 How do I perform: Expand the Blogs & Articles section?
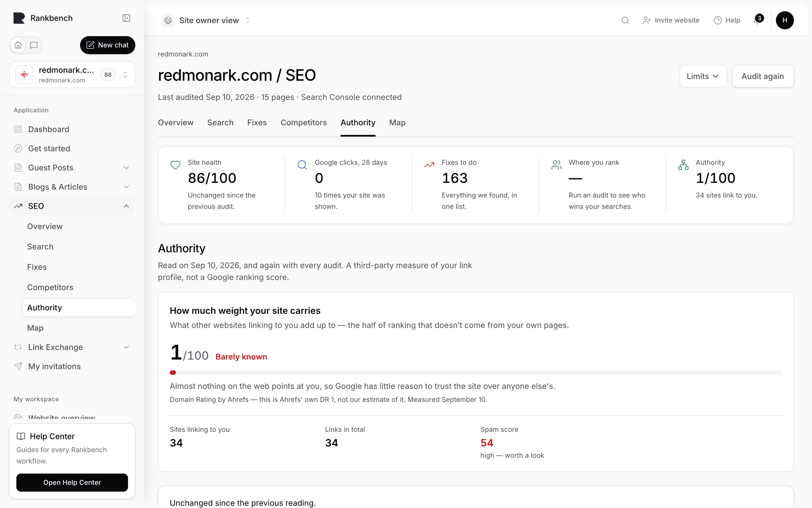pos(72,187)
